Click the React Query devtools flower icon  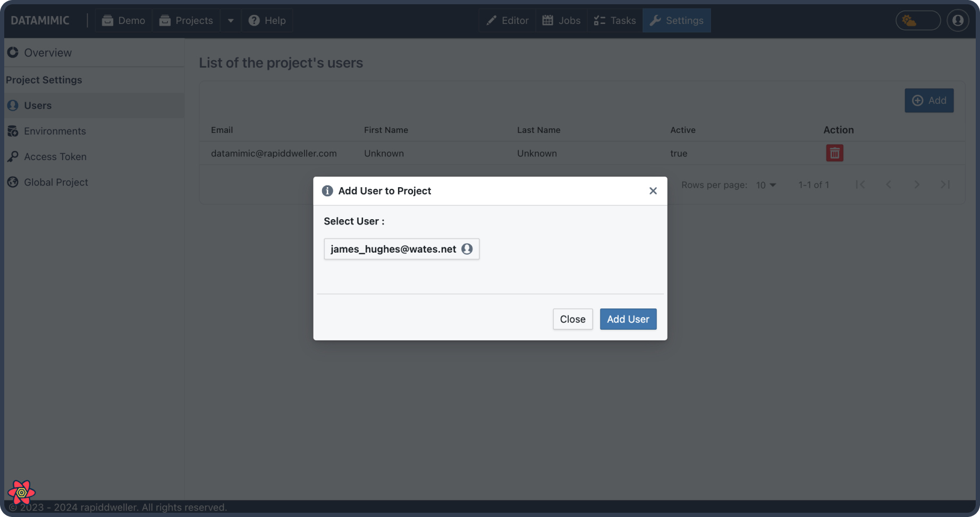coord(21,493)
